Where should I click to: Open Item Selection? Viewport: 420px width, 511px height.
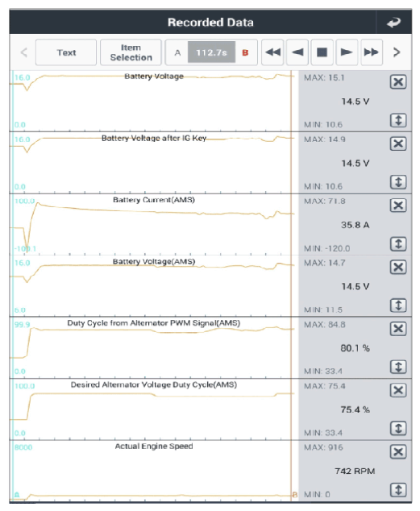click(x=131, y=52)
